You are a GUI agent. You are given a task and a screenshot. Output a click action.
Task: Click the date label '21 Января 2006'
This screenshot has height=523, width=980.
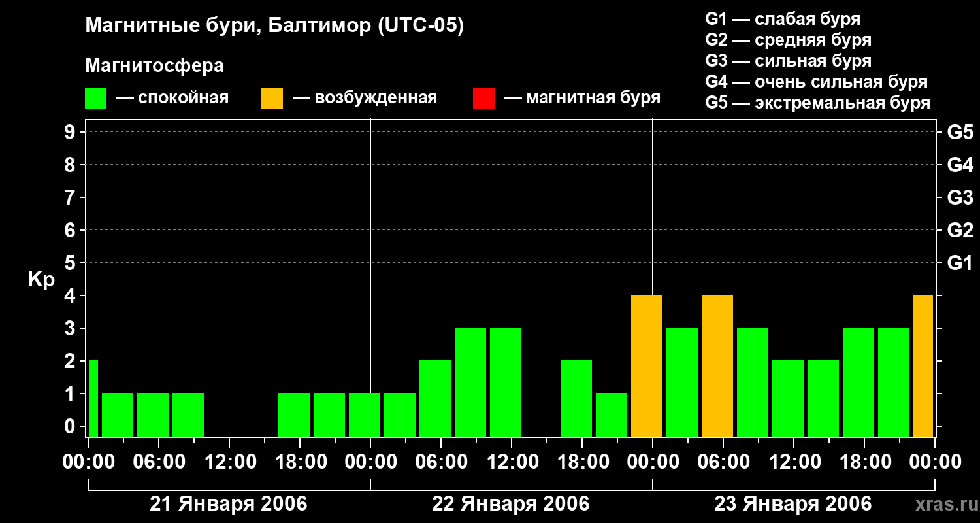229,504
